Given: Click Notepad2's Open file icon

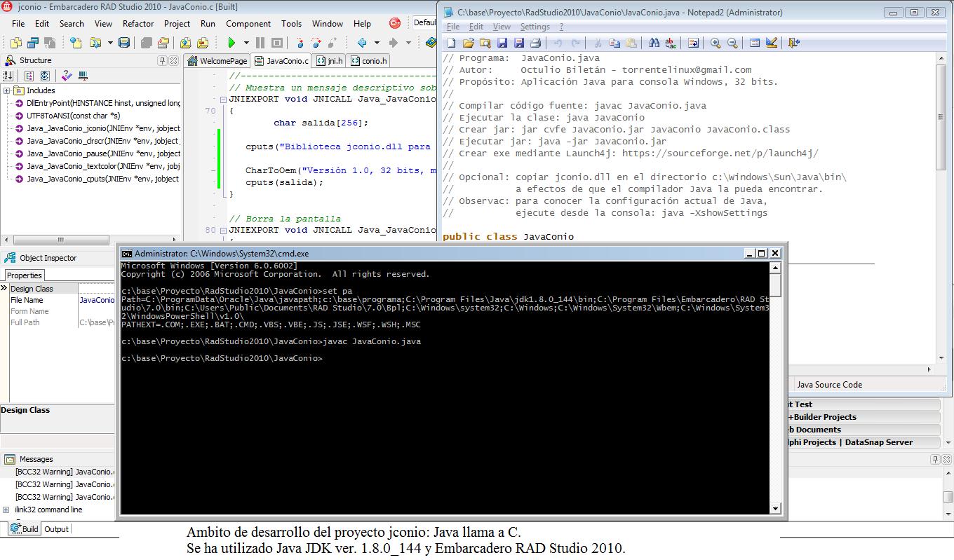Looking at the screenshot, I should coord(469,43).
